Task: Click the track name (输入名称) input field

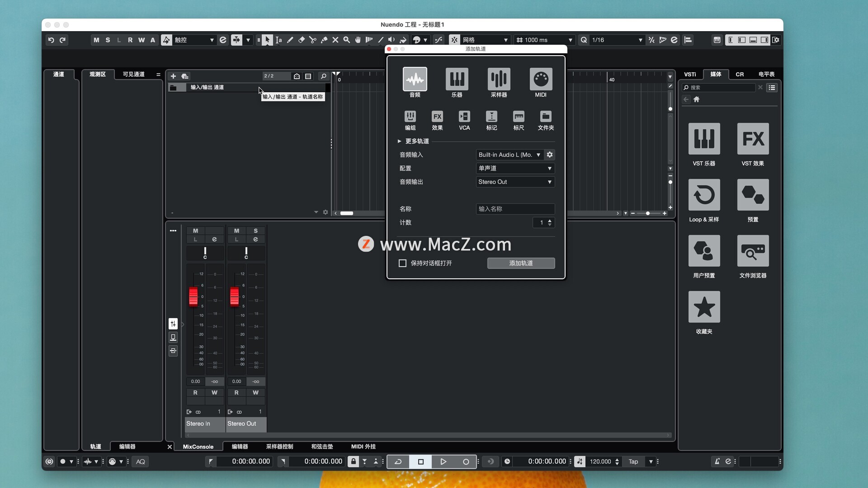Action: tap(515, 209)
